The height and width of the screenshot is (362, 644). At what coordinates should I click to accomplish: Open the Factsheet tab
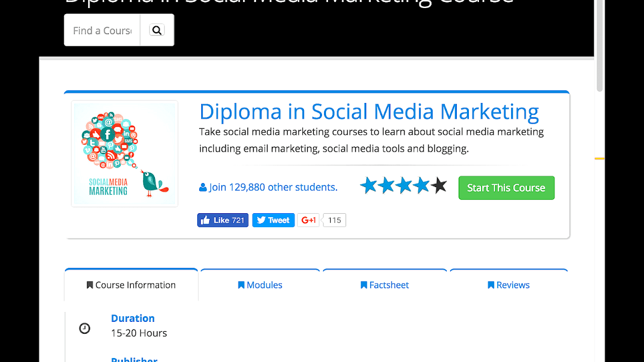tap(385, 285)
